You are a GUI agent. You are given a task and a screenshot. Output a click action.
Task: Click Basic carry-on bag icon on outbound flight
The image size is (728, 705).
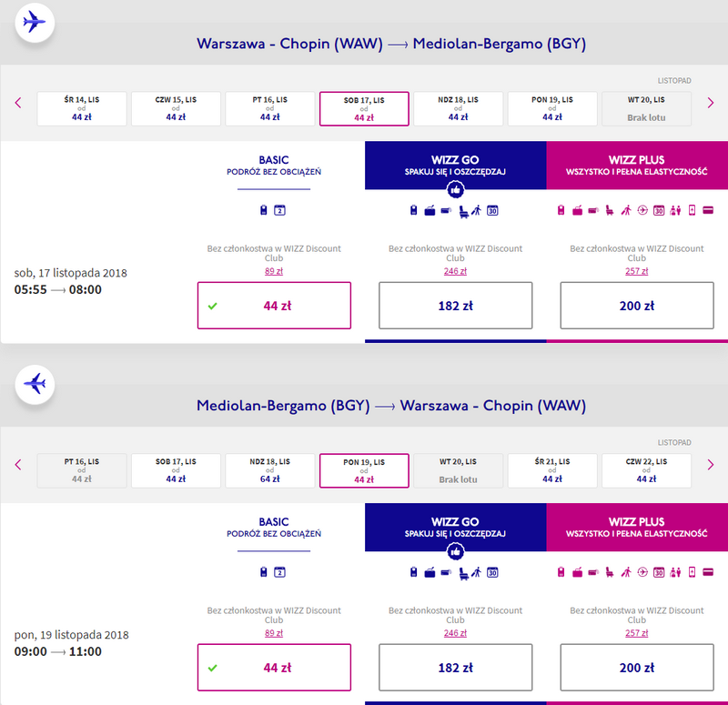pyautogui.click(x=264, y=210)
